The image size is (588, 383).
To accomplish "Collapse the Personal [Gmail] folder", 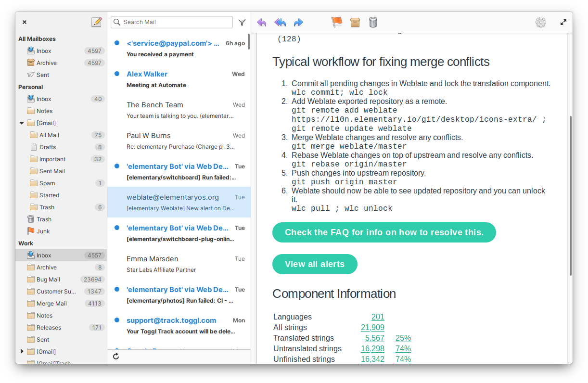I will (22, 123).
